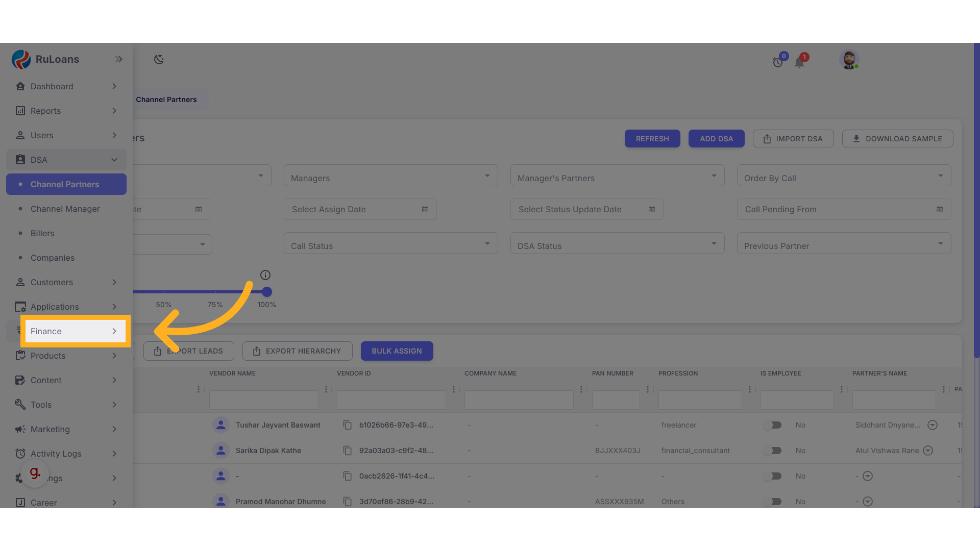Click info icon above slider
Viewport: 980px width, 551px height.
265,275
